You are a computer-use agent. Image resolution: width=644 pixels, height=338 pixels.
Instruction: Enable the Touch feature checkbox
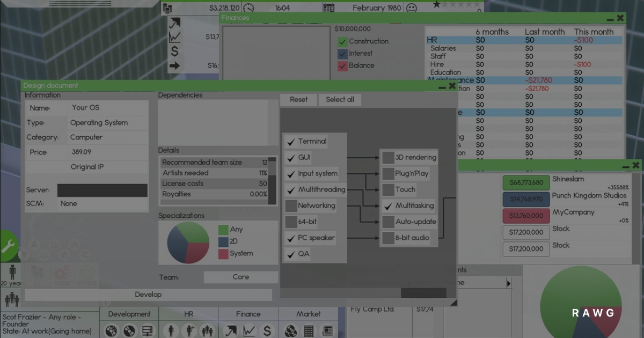[389, 190]
